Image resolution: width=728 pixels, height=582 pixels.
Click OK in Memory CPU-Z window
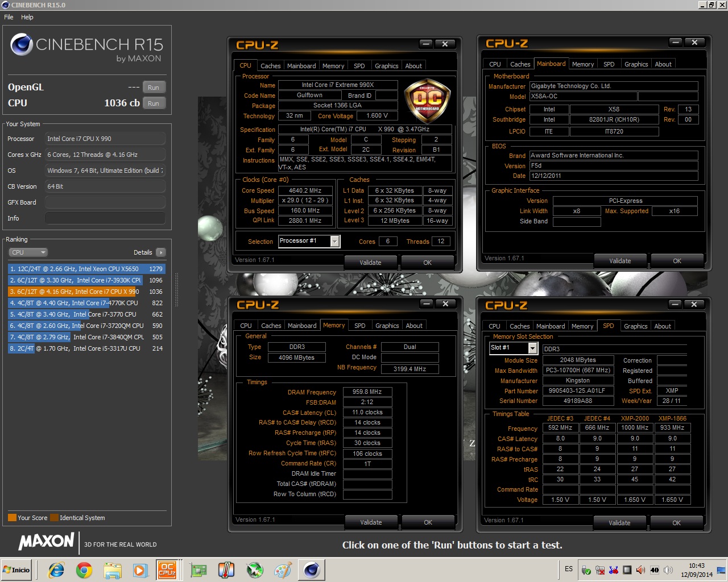click(x=428, y=522)
